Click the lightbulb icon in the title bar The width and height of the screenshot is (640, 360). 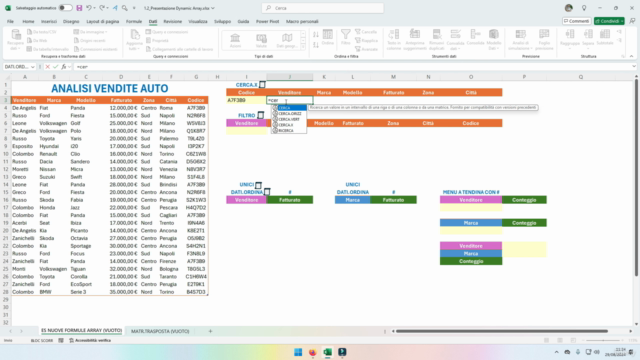584,8
